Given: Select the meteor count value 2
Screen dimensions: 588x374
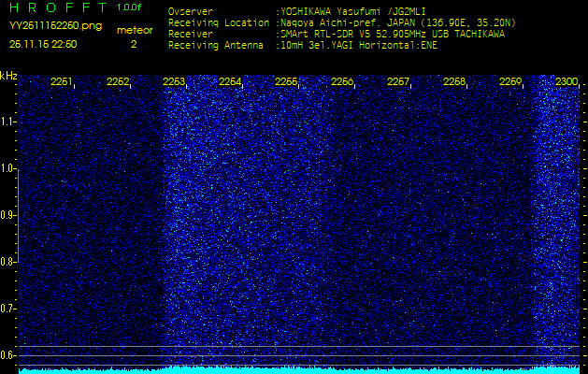Looking at the screenshot, I should 134,44.
